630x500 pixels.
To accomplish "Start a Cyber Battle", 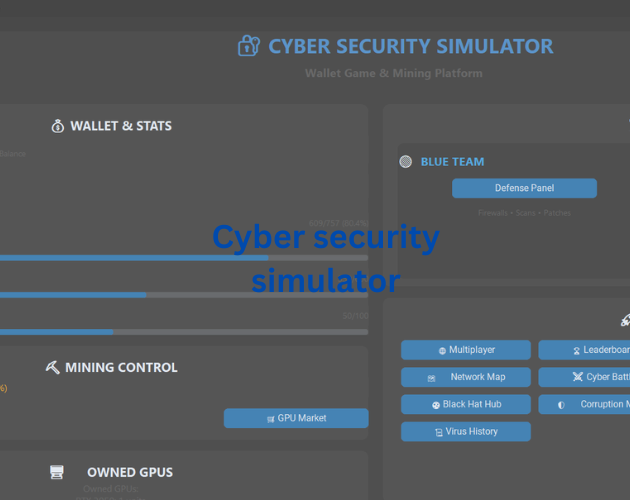I will click(x=584, y=377).
